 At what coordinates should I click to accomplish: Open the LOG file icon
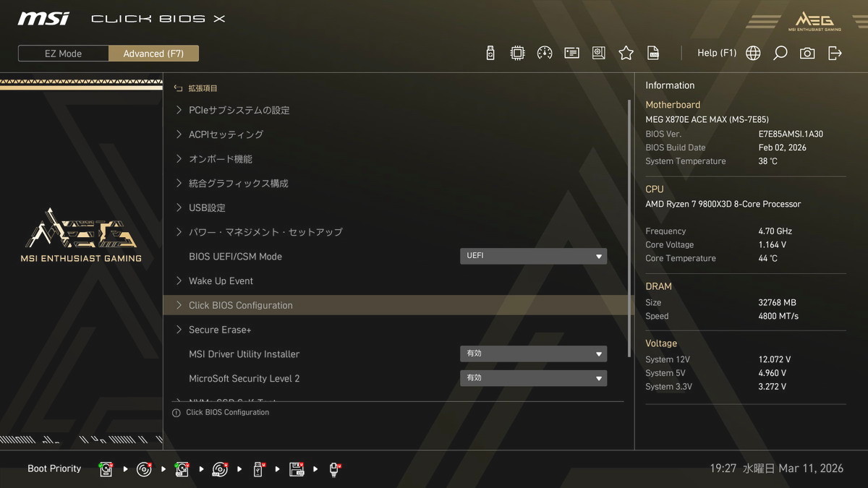(653, 53)
